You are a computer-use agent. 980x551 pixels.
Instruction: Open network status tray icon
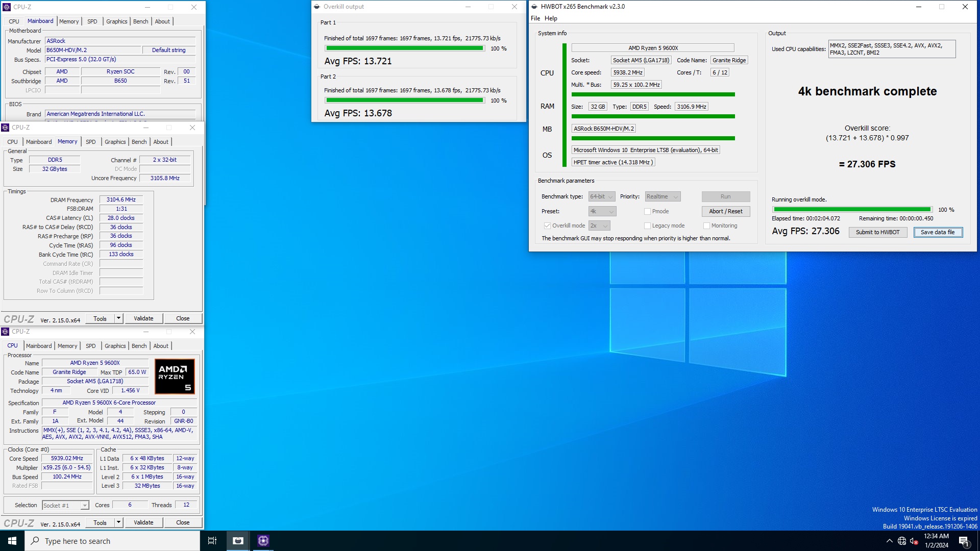click(902, 541)
